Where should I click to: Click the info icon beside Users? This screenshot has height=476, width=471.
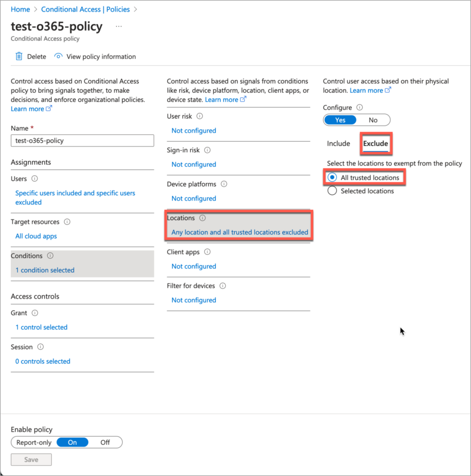point(35,179)
